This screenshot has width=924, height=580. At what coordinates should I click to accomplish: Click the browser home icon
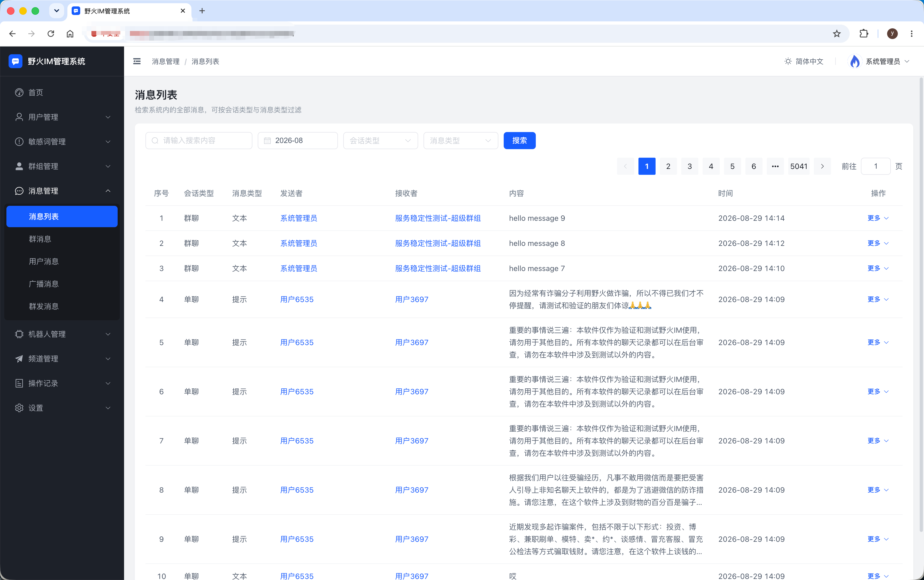pyautogui.click(x=70, y=34)
